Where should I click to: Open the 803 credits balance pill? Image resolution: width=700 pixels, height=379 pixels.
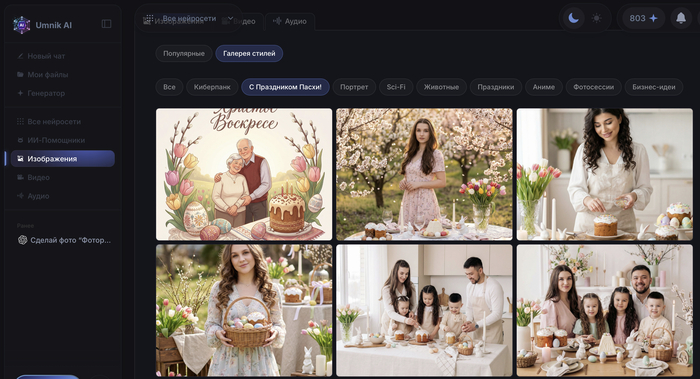click(x=643, y=18)
